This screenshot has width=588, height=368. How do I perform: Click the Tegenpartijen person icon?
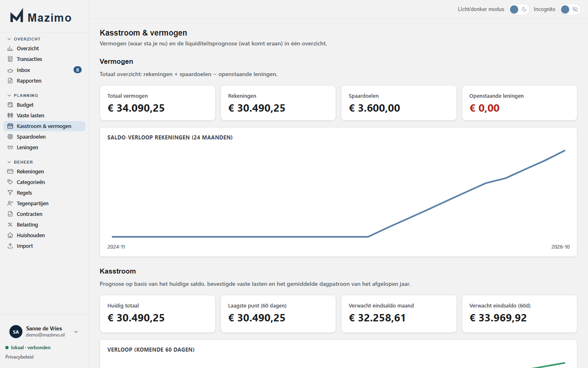click(x=10, y=203)
